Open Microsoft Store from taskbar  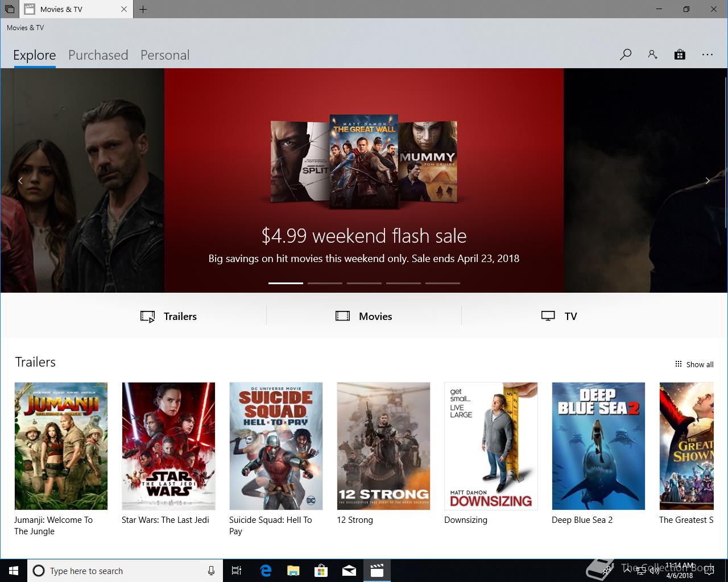click(321, 571)
